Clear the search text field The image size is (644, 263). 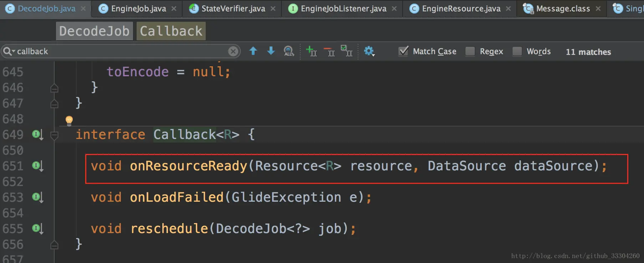[x=233, y=51]
